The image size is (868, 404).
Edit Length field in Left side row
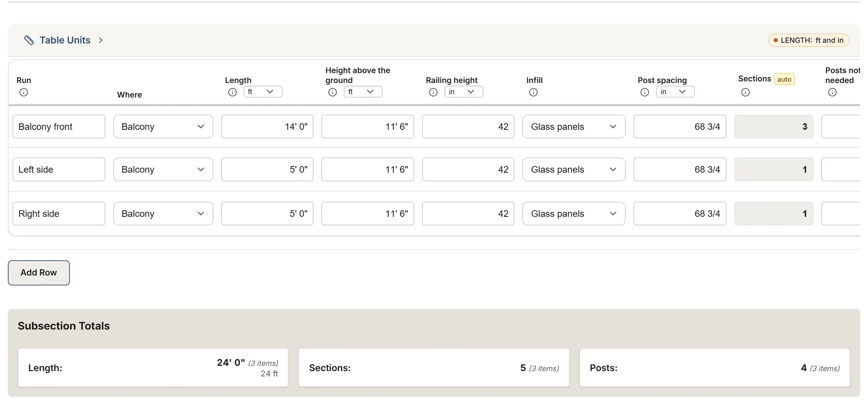267,169
